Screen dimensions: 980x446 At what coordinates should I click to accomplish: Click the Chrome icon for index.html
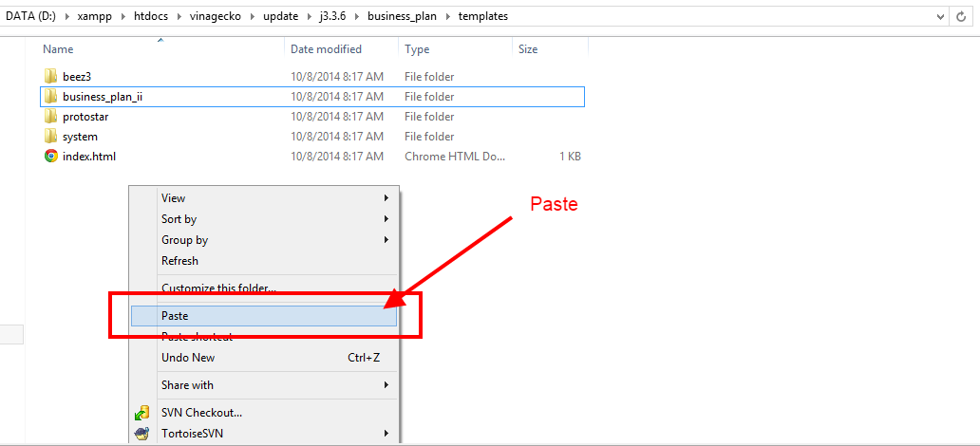(x=51, y=157)
